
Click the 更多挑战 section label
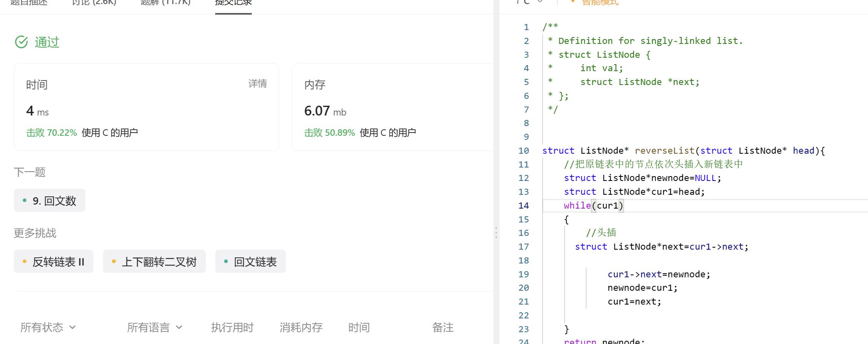click(35, 233)
